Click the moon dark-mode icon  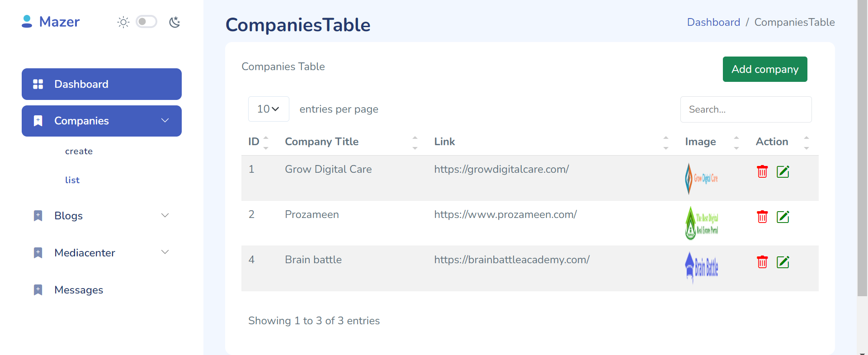175,22
